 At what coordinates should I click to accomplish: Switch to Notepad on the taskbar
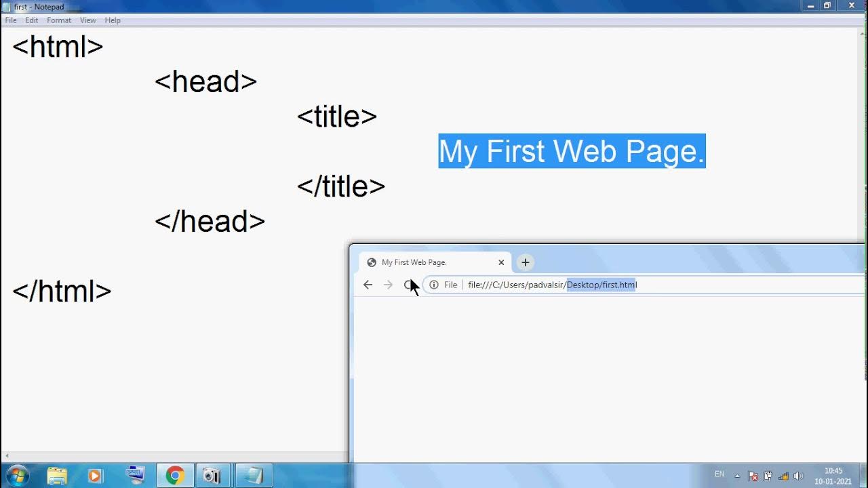[x=253, y=476]
